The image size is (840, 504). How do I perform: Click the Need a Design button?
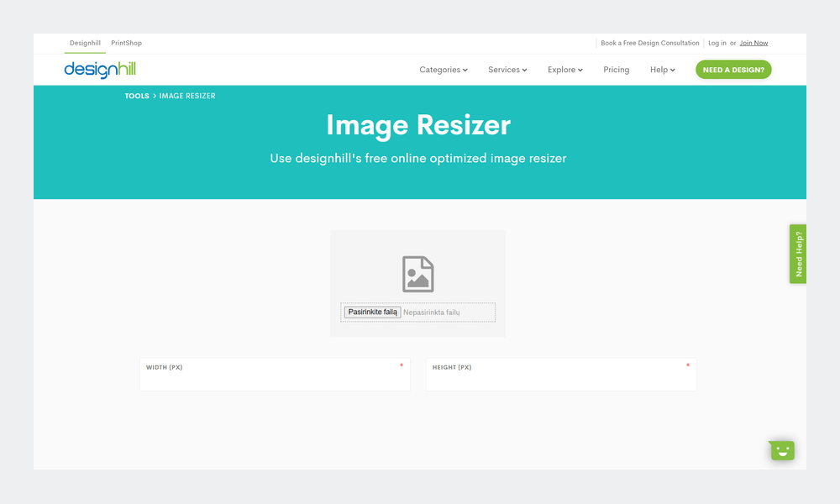tap(733, 70)
